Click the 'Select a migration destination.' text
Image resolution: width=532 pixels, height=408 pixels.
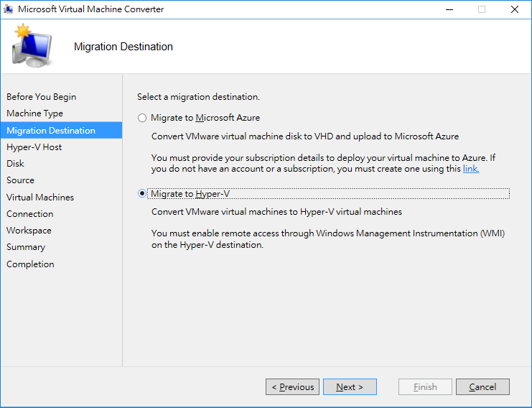(198, 97)
